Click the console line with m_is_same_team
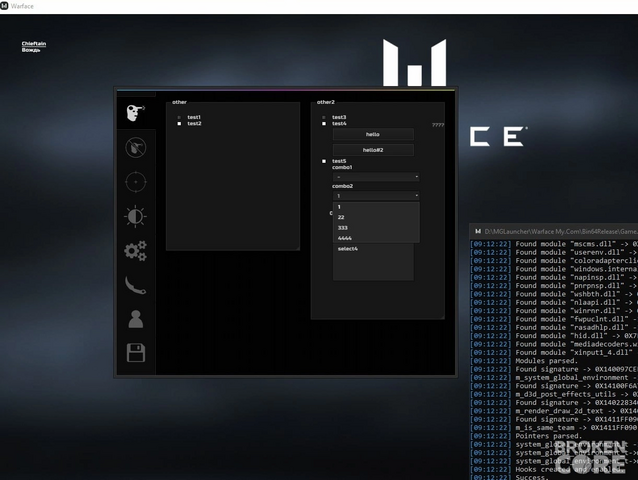638x480 pixels. [x=554, y=428]
